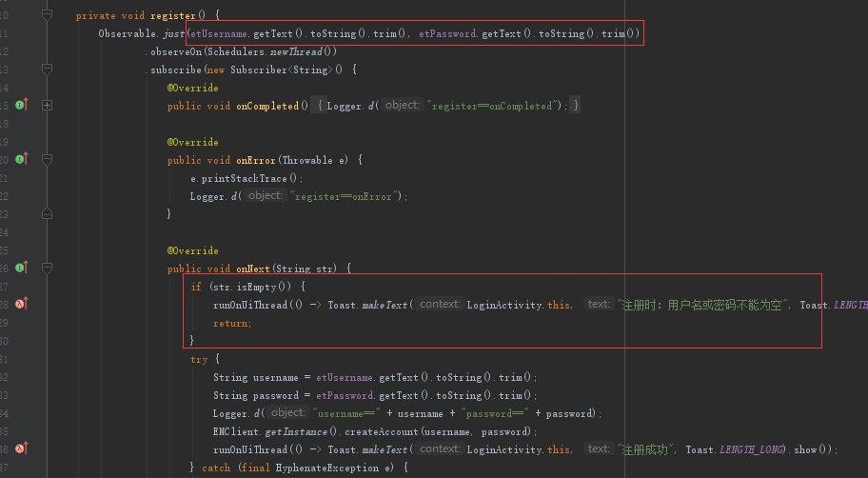Click the newThread method call
This screenshot has height=478, width=868.
pyautogui.click(x=296, y=52)
